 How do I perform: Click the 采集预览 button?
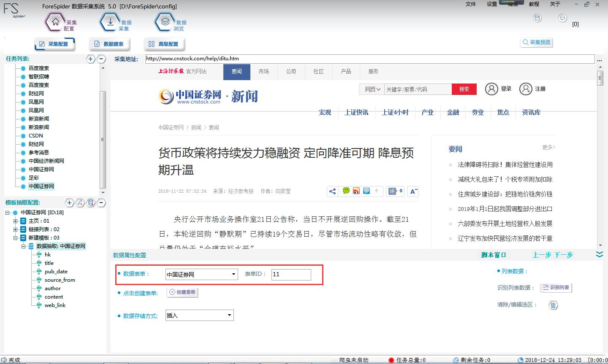[536, 42]
